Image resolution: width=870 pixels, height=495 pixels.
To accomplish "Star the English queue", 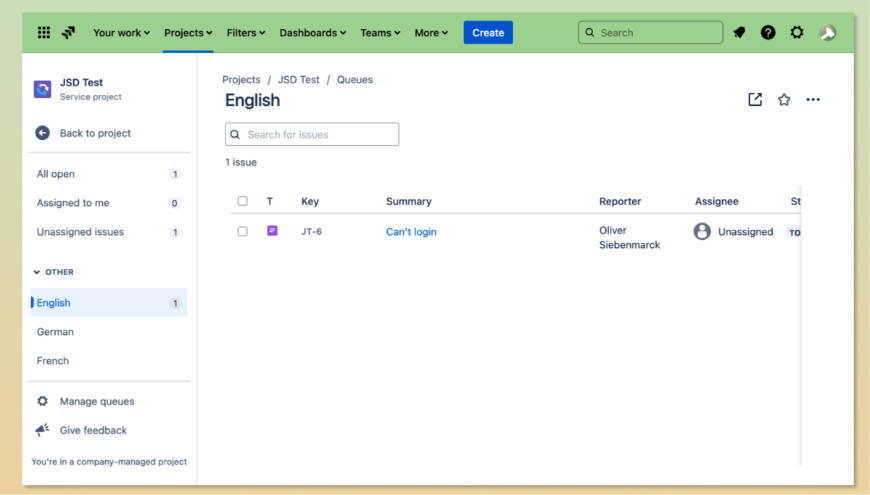I will pos(784,100).
